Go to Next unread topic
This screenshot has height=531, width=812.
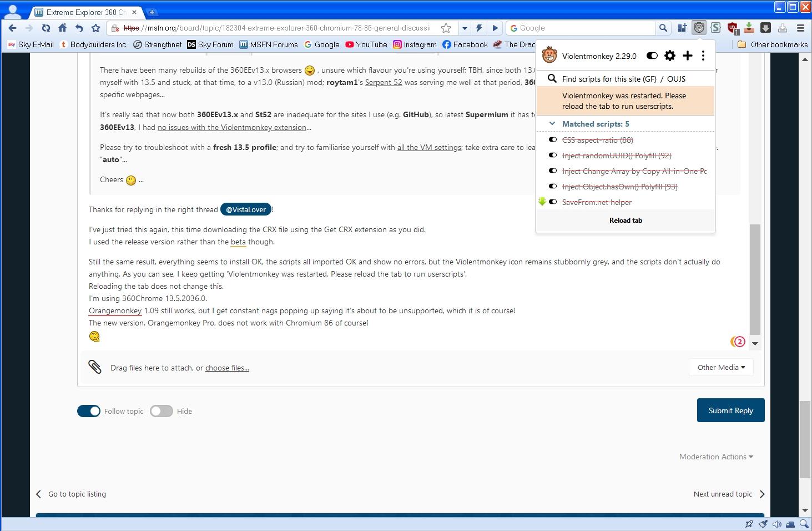click(x=729, y=494)
